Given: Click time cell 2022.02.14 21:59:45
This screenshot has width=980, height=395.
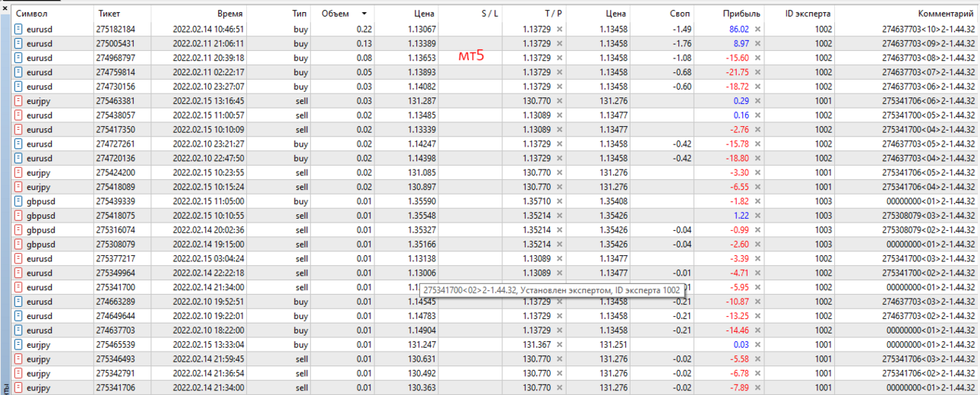Looking at the screenshot, I should (x=208, y=359).
